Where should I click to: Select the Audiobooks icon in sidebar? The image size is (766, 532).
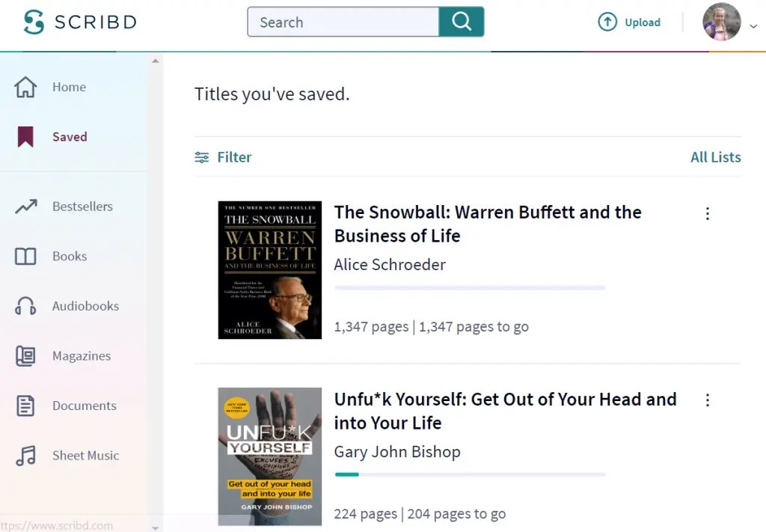tap(25, 305)
